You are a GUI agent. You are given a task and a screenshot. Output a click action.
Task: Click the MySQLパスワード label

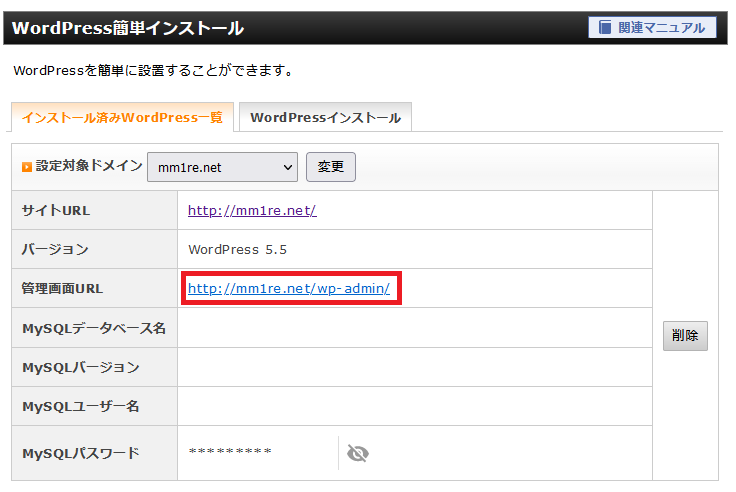coord(81,453)
